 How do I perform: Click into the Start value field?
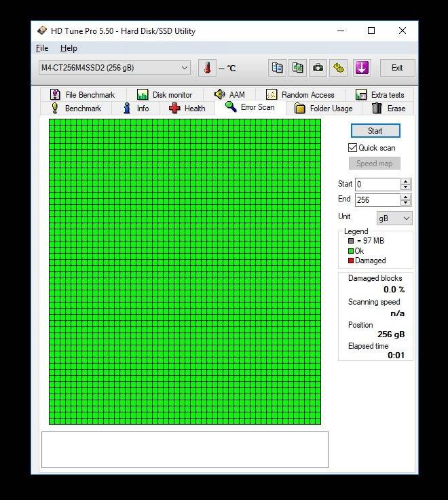click(x=377, y=185)
